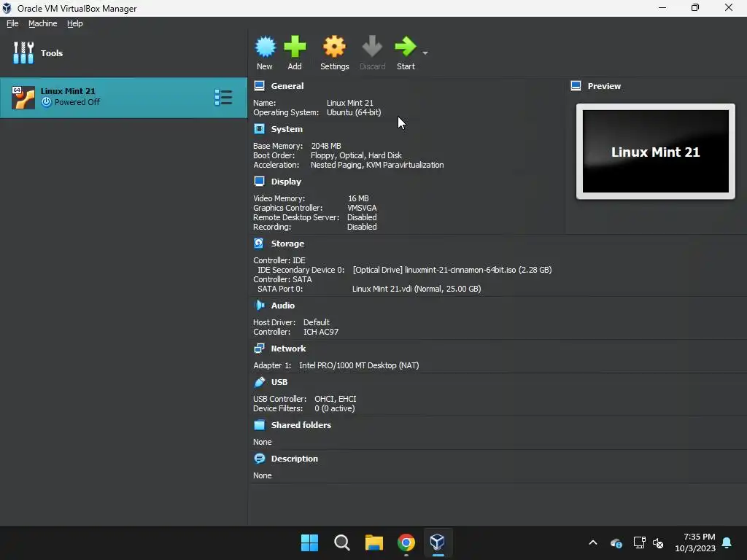The width and height of the screenshot is (747, 560).
Task: Expand the system tray hidden icons chevron
Action: click(x=593, y=542)
